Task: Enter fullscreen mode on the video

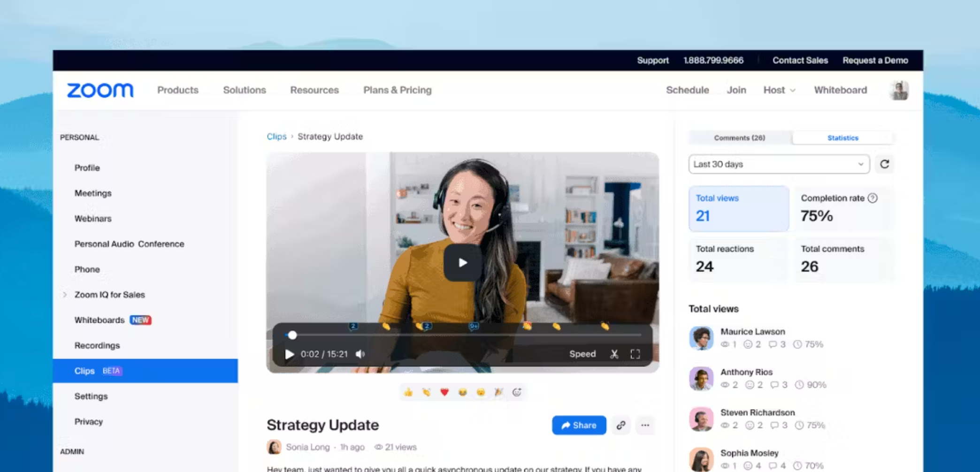Action: 635,354
